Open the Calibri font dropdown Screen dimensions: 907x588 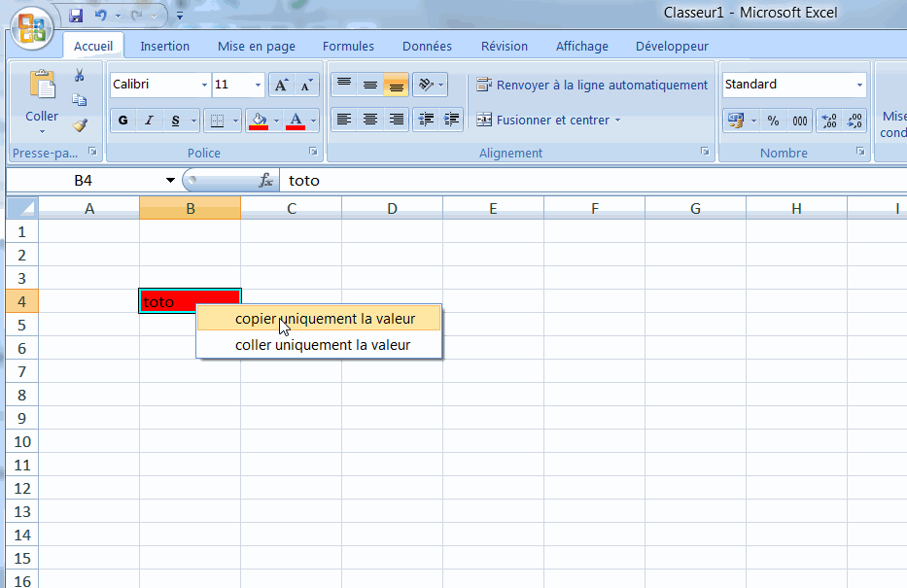click(204, 85)
